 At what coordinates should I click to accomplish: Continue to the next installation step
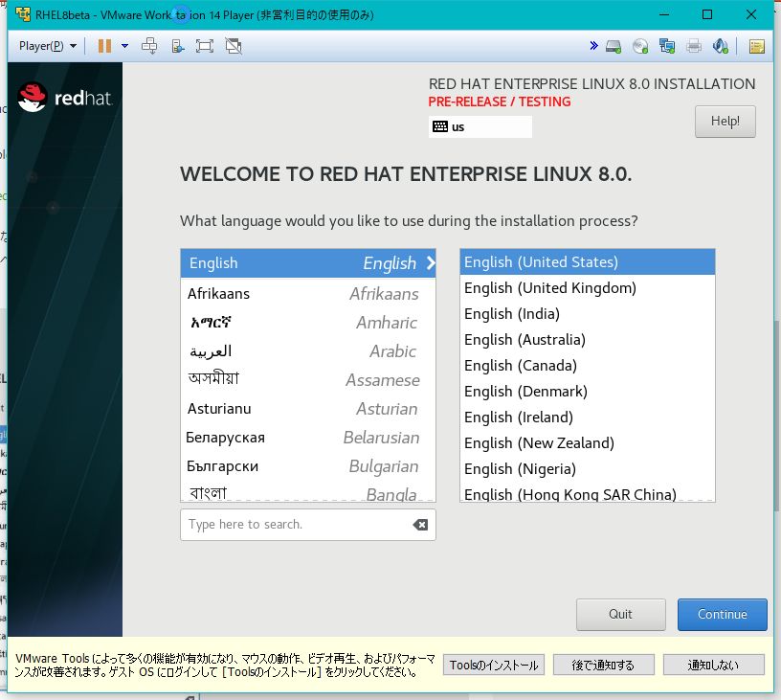tap(723, 615)
